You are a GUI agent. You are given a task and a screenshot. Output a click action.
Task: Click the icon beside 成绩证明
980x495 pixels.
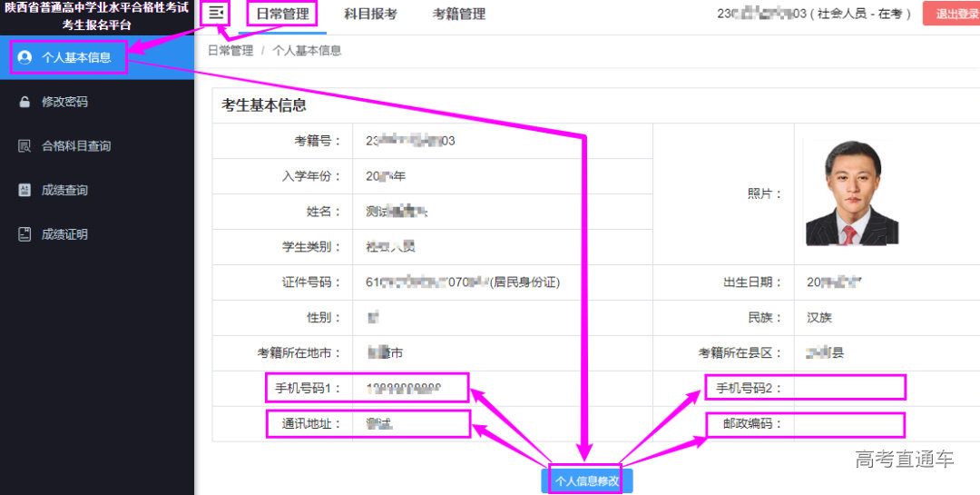tap(24, 234)
